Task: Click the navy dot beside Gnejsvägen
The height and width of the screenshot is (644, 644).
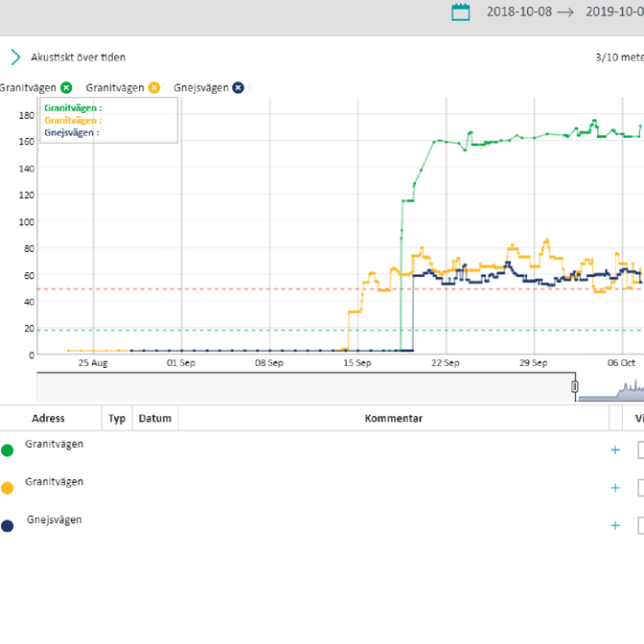Action: tap(8, 526)
